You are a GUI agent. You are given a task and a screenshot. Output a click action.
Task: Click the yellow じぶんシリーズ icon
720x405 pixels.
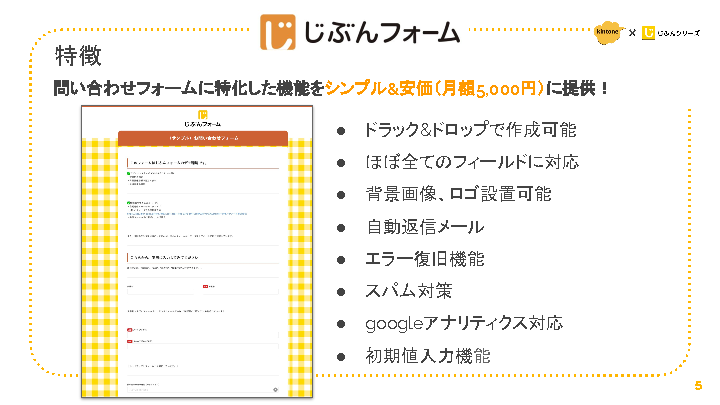[x=648, y=34]
